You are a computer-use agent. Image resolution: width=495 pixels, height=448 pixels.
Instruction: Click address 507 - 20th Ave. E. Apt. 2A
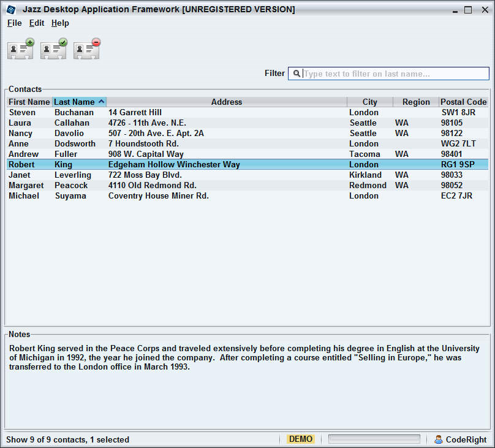coord(156,133)
